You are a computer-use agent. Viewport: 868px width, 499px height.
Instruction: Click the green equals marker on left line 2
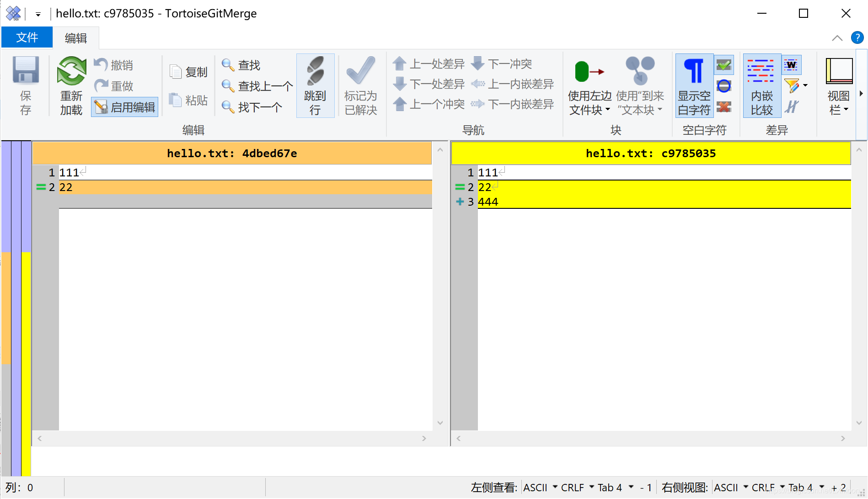(x=41, y=187)
